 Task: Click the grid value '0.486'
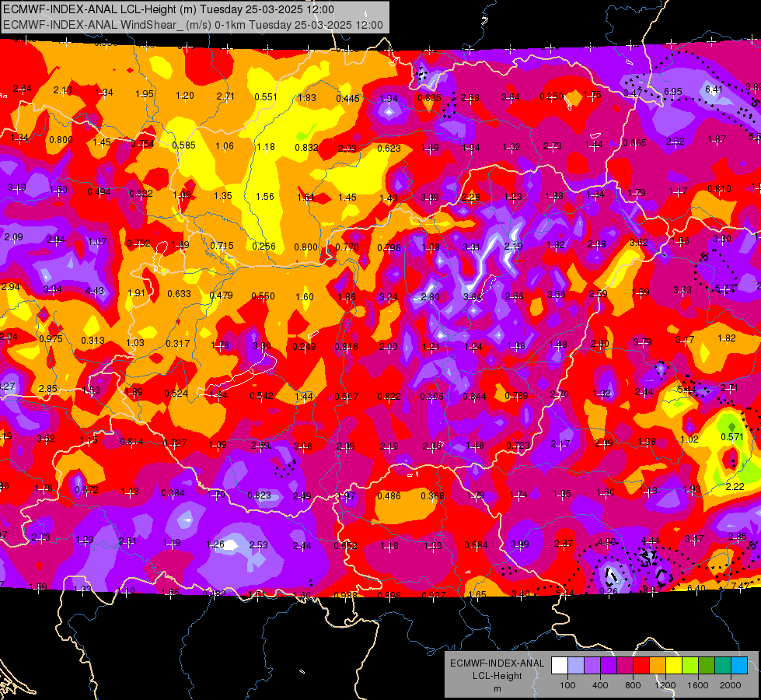(389, 496)
